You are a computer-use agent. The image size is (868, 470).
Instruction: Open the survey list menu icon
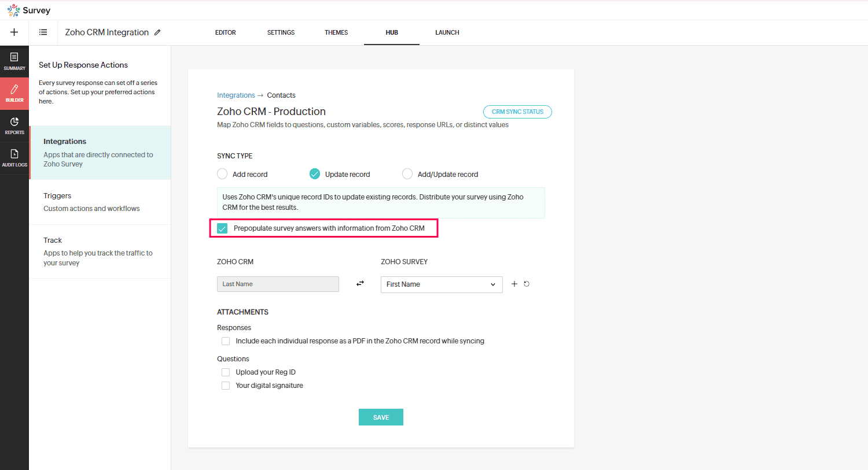[x=43, y=32]
